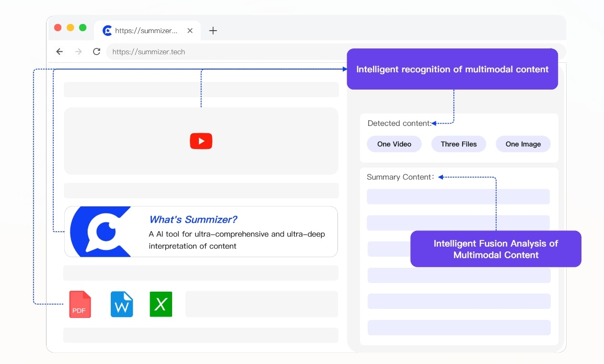Screen dimensions: 604x364
Task: Click the red YouTube play icon
Action: (x=201, y=141)
